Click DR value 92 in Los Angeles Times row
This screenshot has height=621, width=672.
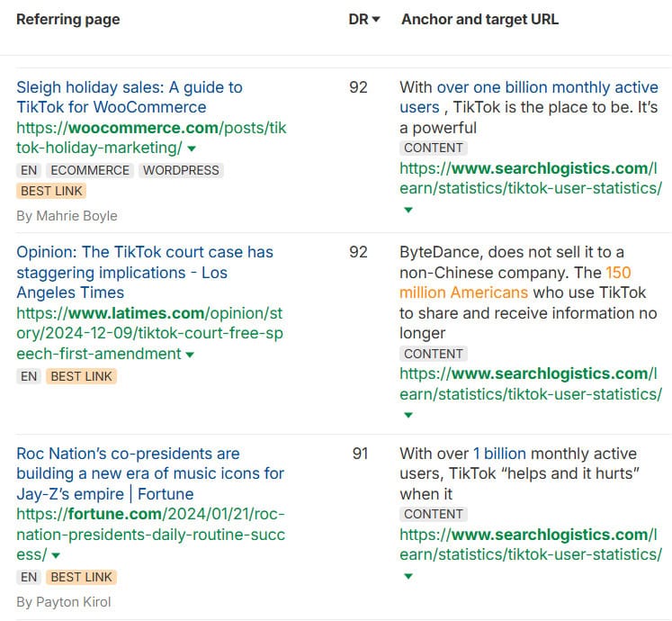358,252
